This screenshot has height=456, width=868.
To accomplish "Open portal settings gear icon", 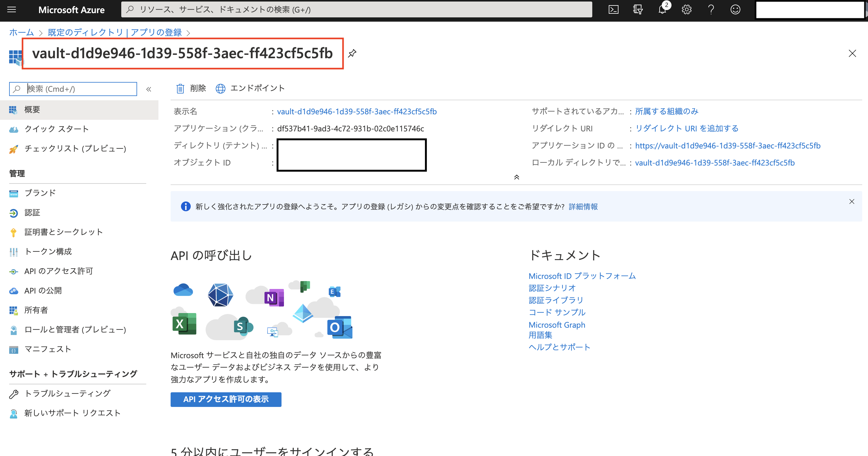I will coord(687,9).
